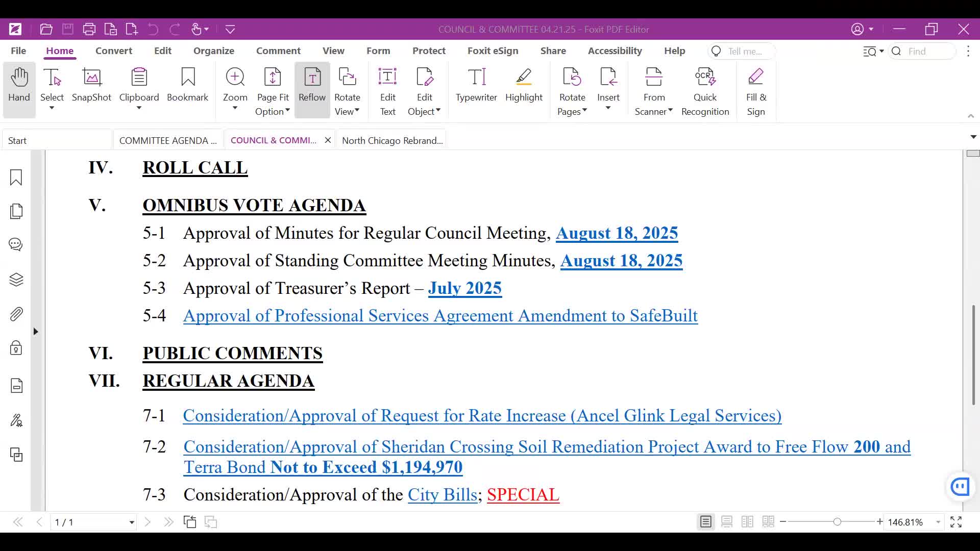The width and height of the screenshot is (980, 551).
Task: Open the July 2025 Treasurer's Report link
Action: (x=464, y=288)
